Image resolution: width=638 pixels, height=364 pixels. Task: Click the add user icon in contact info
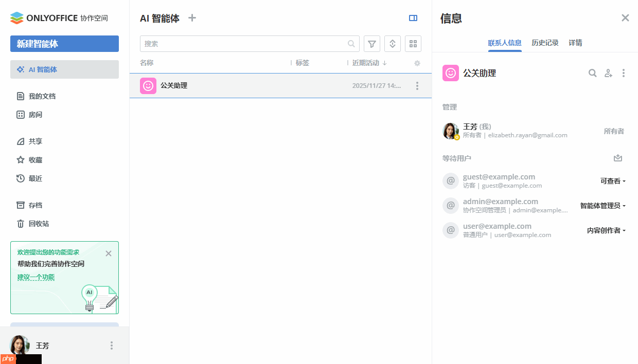coord(608,73)
